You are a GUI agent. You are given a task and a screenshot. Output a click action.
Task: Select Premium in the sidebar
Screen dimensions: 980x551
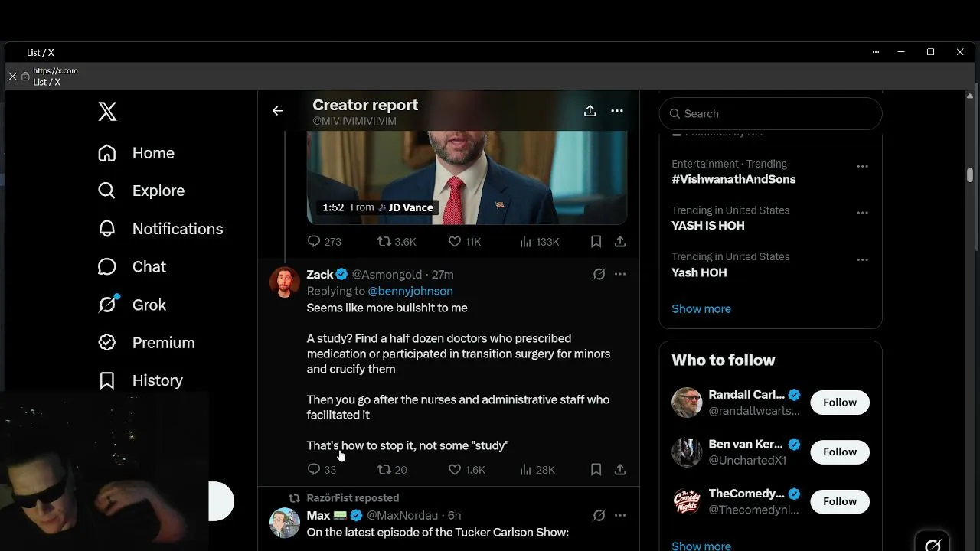[146, 343]
